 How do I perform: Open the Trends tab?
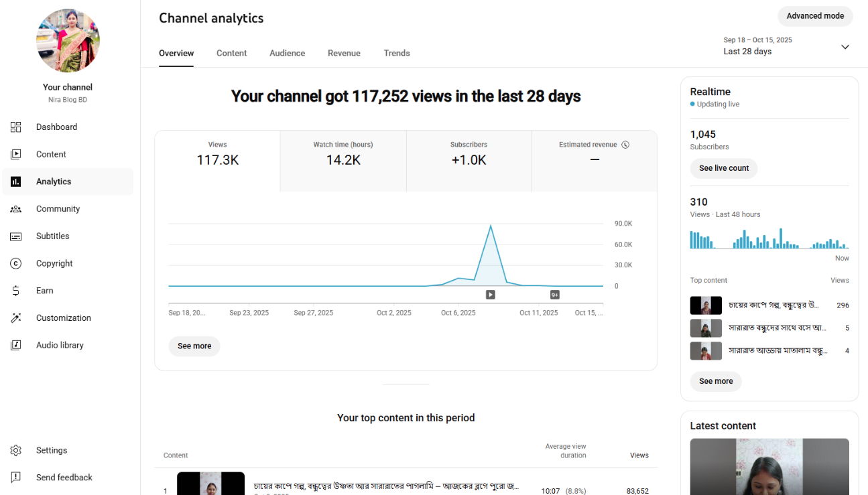(x=397, y=53)
